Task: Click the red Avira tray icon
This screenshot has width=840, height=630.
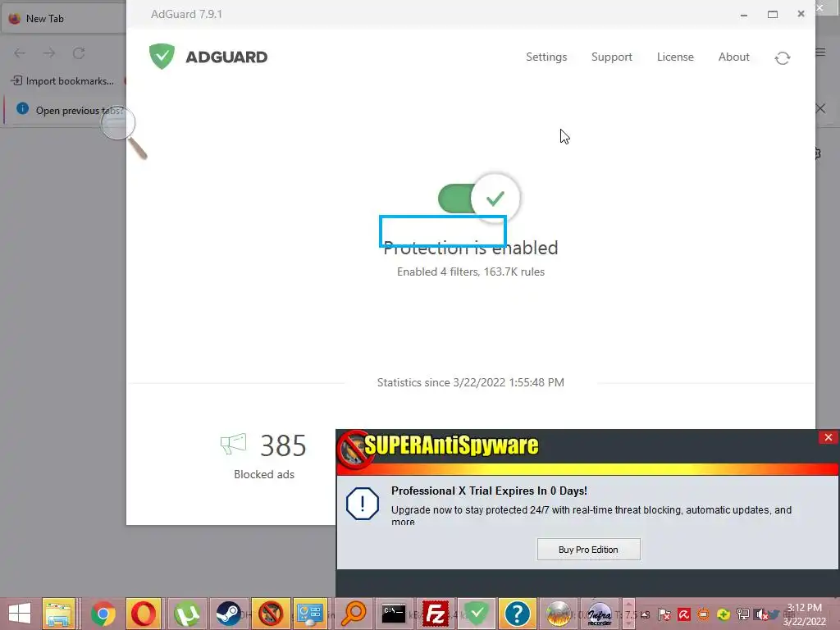Action: click(x=683, y=614)
